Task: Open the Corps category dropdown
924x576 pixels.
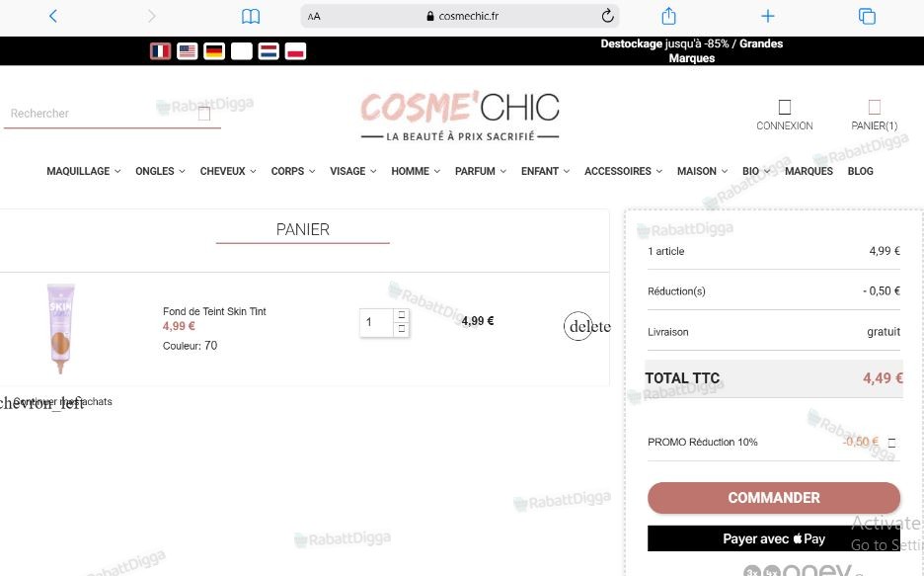Action: 293,171
